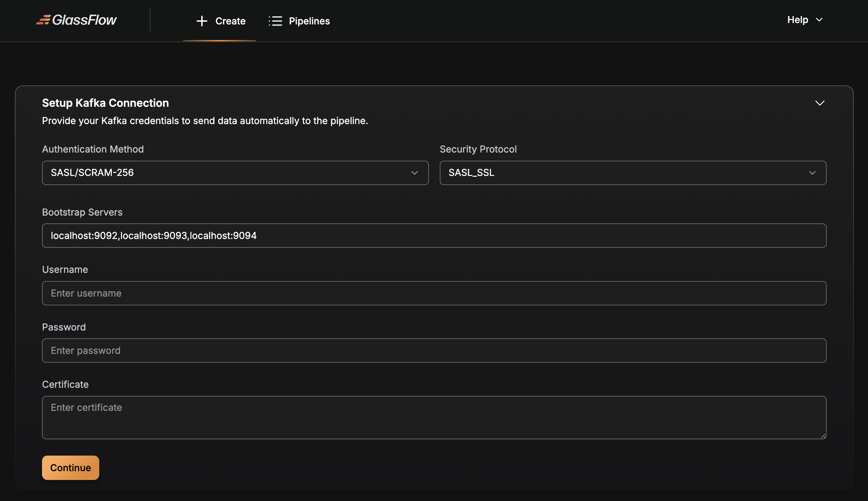Click the Setup Kafka Connection heading

[105, 103]
